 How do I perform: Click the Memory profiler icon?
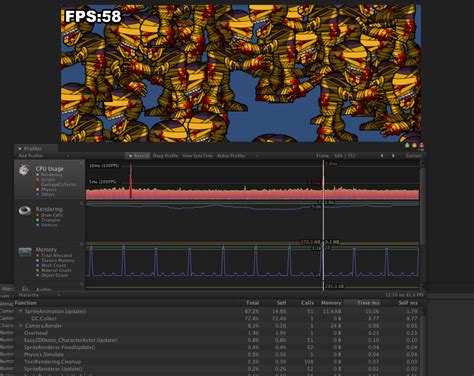pos(25,251)
